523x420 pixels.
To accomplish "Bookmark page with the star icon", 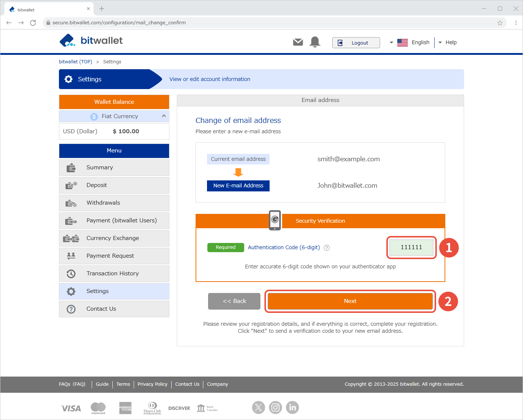I will (x=500, y=23).
